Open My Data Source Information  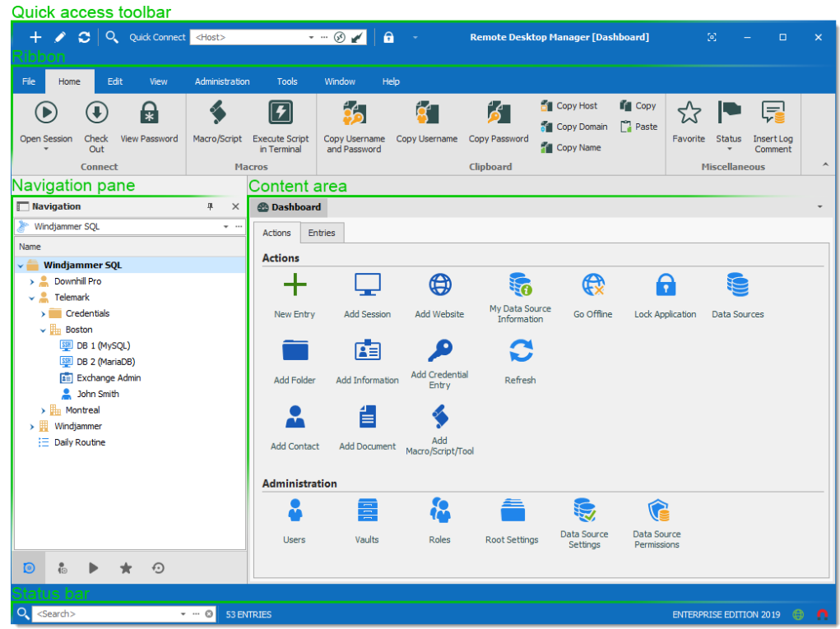coord(520,285)
